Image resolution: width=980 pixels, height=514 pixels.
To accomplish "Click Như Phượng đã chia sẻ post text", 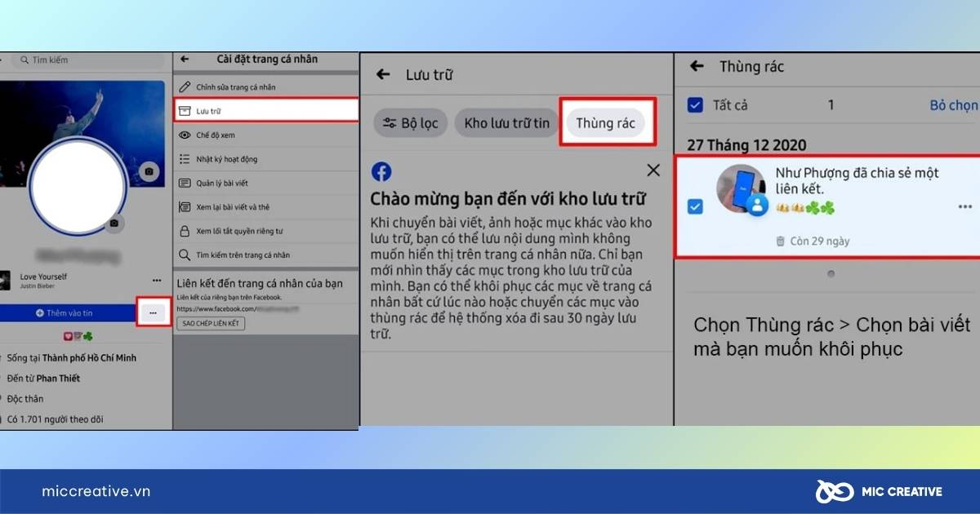I will (857, 181).
